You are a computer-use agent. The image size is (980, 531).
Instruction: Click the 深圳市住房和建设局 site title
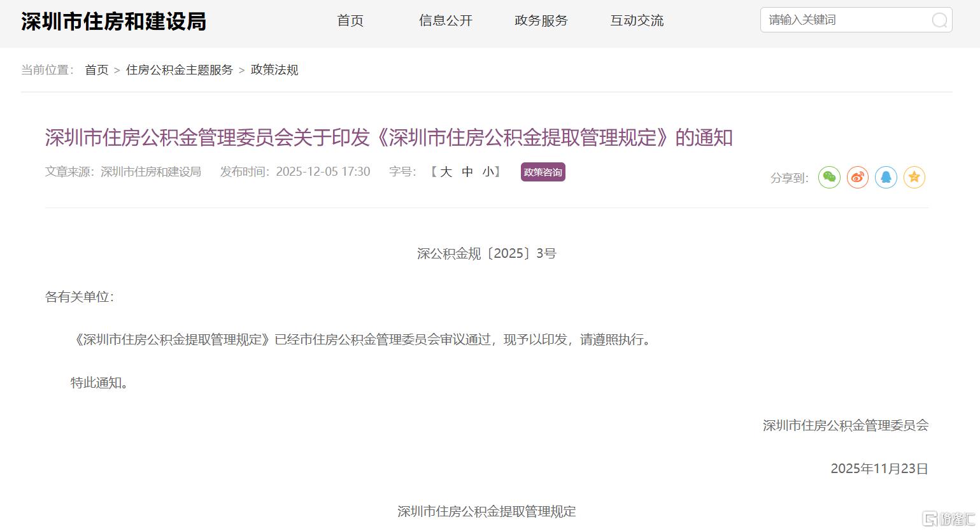click(x=114, y=22)
